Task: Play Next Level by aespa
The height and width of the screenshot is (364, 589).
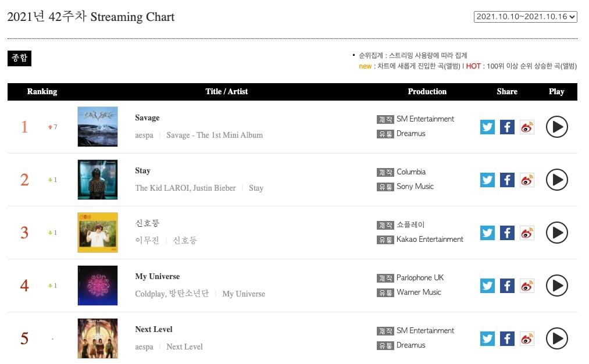Action: [x=556, y=338]
